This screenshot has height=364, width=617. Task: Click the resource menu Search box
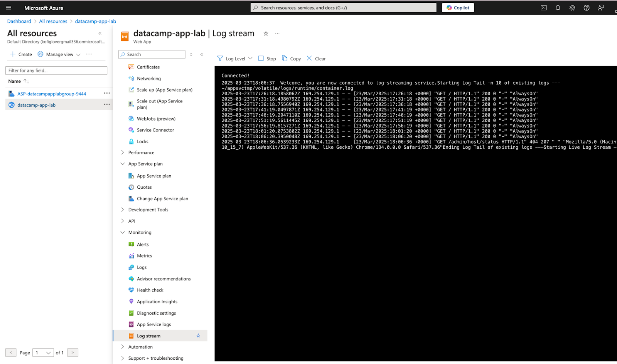[x=152, y=54]
